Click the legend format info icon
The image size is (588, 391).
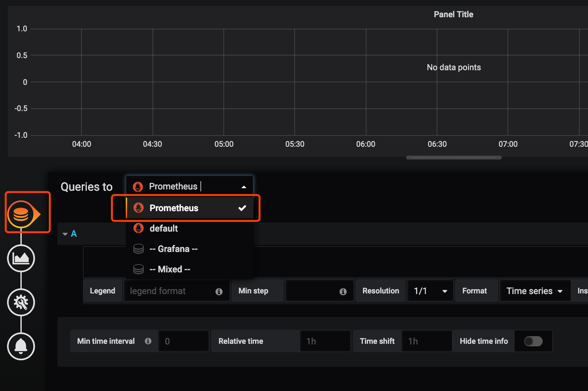coord(219,291)
